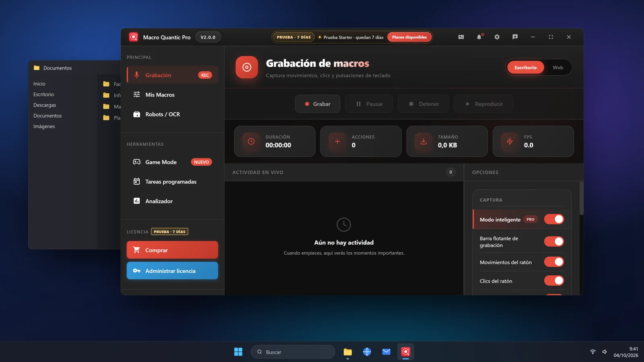This screenshot has width=644, height=362.
Task: Launch Macro Quantic Pro from taskbar
Action: coord(406,352)
